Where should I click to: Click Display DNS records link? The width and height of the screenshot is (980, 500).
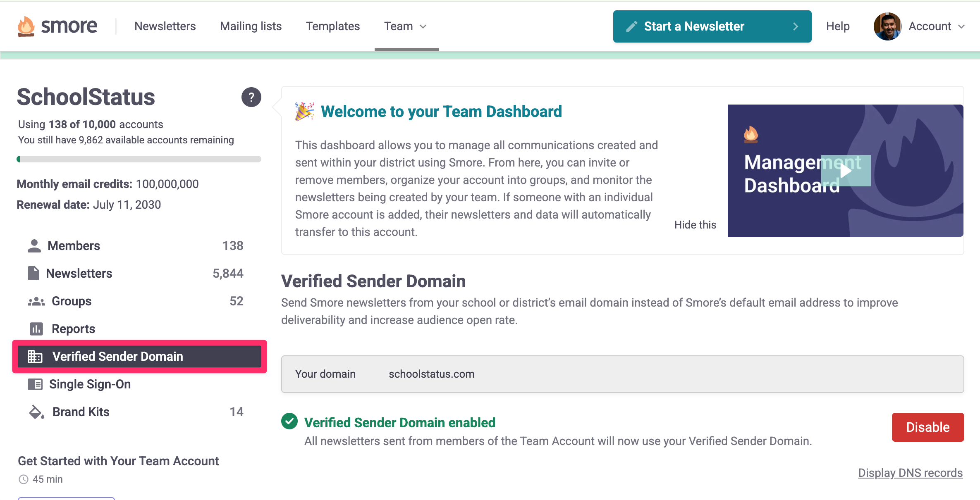(910, 473)
